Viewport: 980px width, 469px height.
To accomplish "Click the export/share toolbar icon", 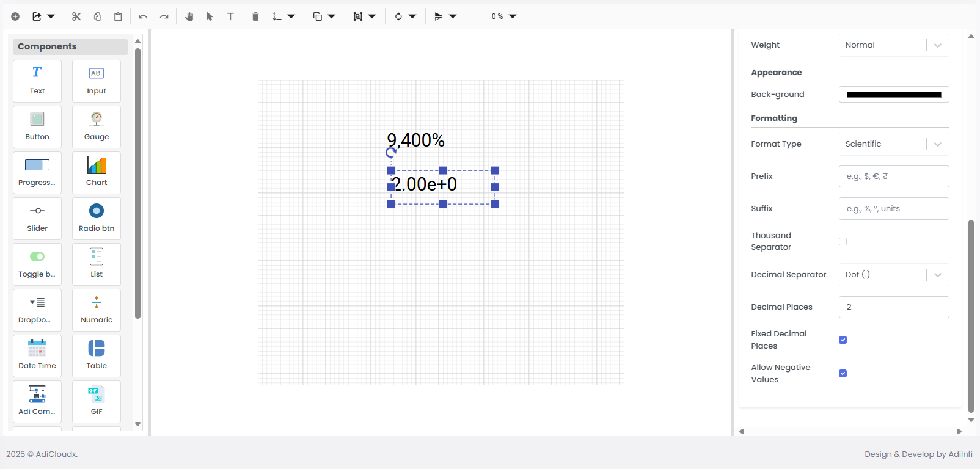I will pos(37,16).
